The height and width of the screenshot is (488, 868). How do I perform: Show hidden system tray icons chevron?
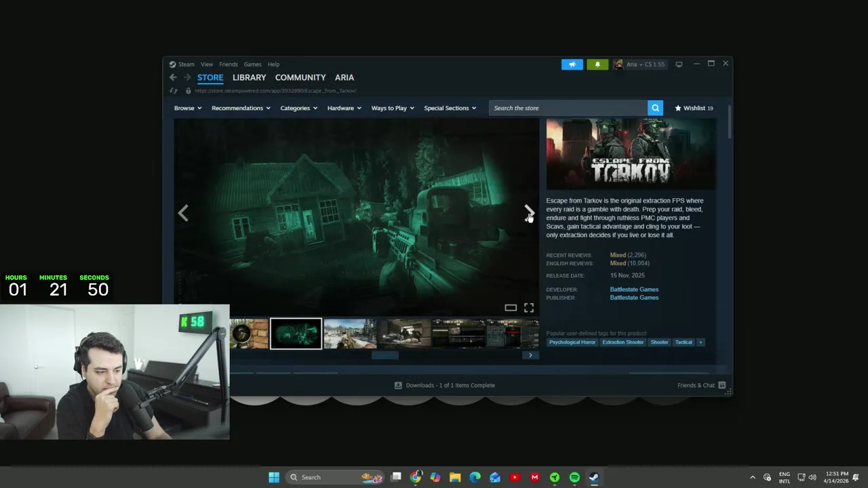click(752, 477)
